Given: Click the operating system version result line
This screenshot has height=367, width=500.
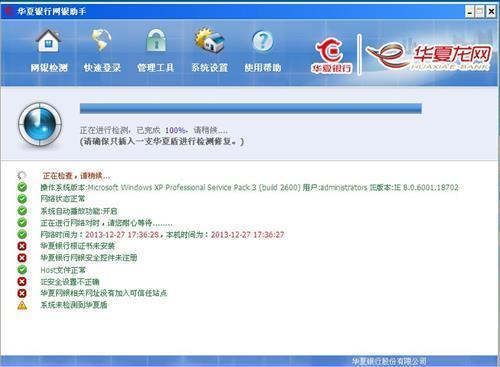Looking at the screenshot, I should coord(249,187).
